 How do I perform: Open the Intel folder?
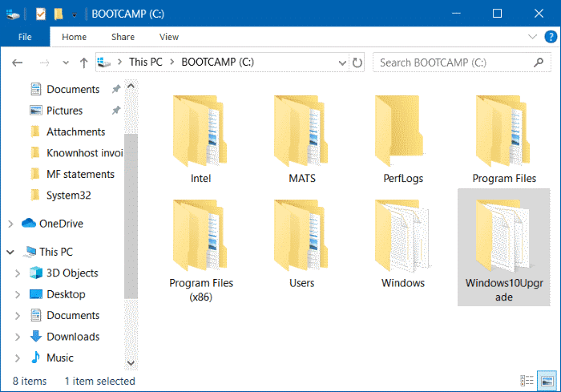(200, 139)
